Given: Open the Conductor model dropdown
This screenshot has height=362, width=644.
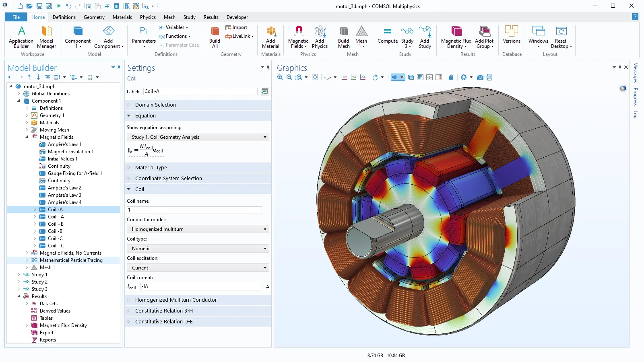Looking at the screenshot, I should pyautogui.click(x=198, y=229).
